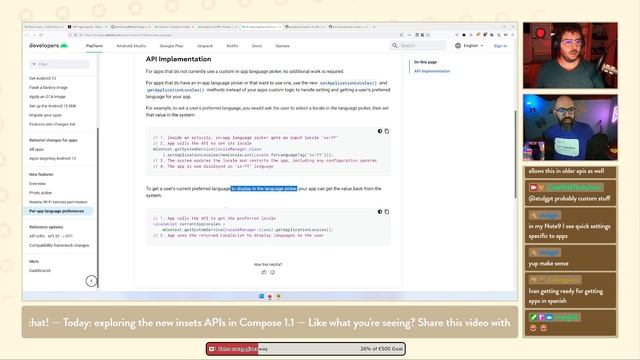Image resolution: width=640 pixels, height=360 pixels.
Task: Copy the second code block
Action: pos(387,211)
